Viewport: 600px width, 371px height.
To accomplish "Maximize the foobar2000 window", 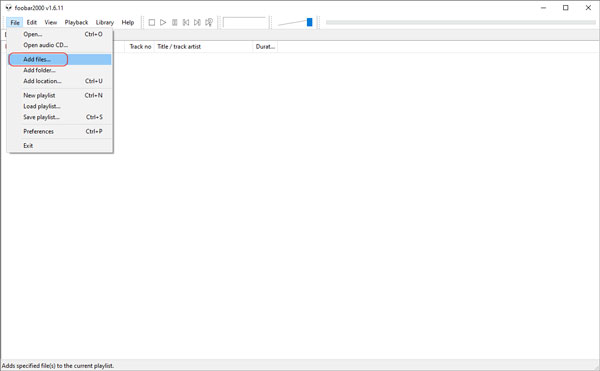I will pos(566,8).
